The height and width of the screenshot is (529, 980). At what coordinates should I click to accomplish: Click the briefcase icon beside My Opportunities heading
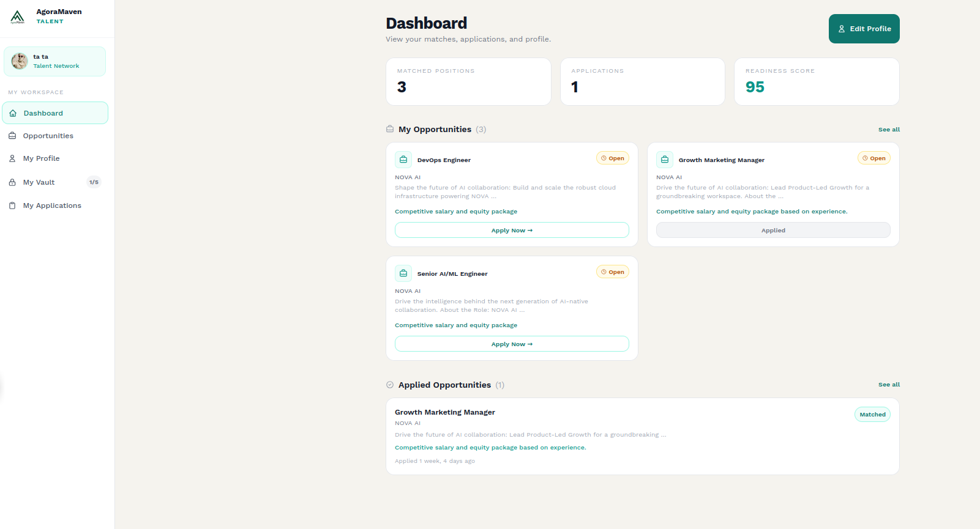pos(390,129)
